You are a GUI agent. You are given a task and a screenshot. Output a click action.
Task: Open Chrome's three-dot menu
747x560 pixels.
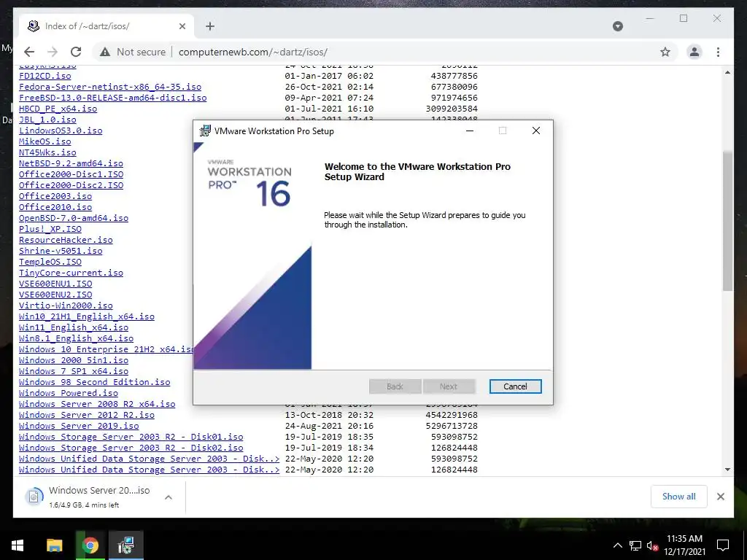[x=718, y=52]
